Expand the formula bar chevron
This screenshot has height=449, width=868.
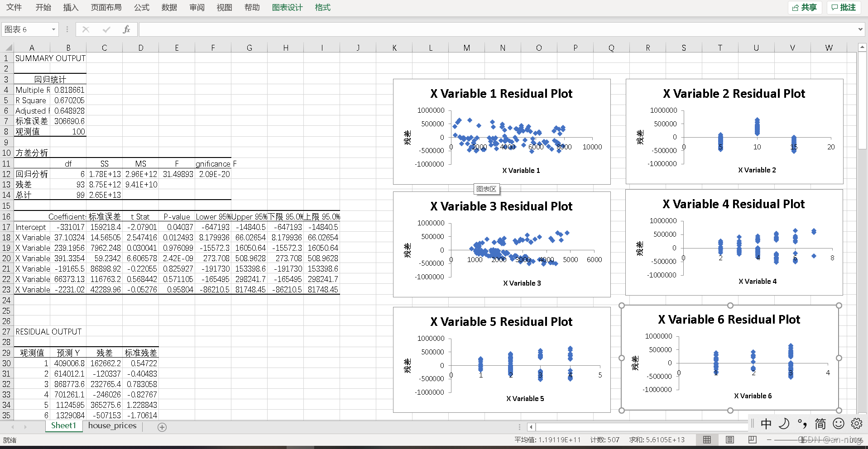pyautogui.click(x=860, y=29)
